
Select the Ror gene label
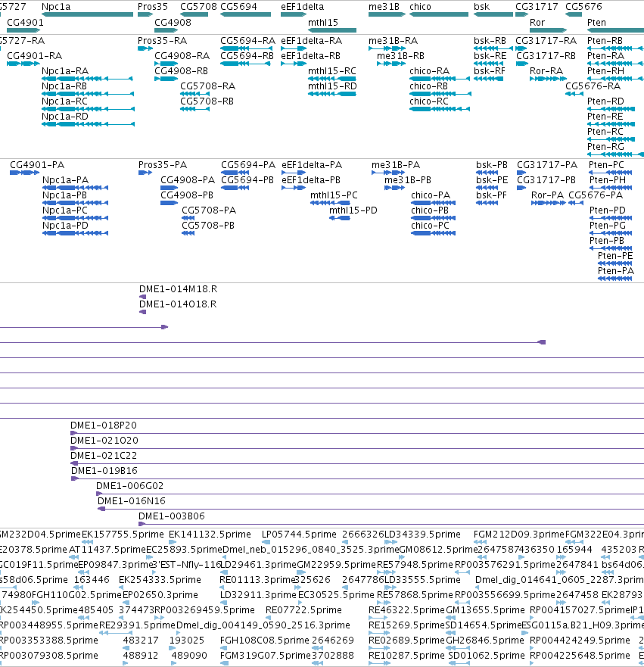[537, 23]
